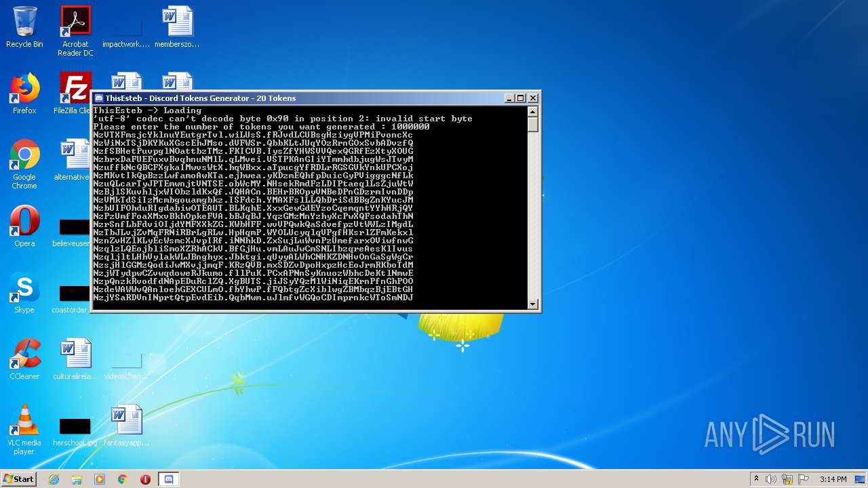Open the memberszo Word document
The width and height of the screenshot is (868, 488).
click(177, 27)
